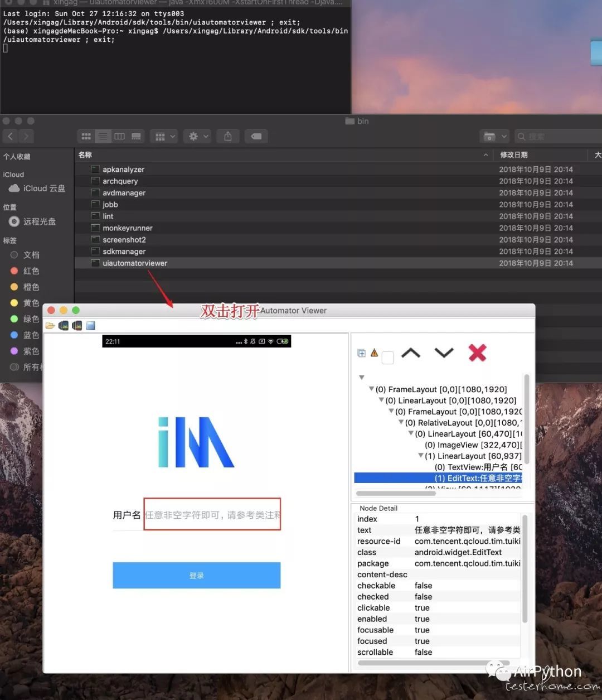Switch Finder to column view
The width and height of the screenshot is (602, 700).
point(119,136)
